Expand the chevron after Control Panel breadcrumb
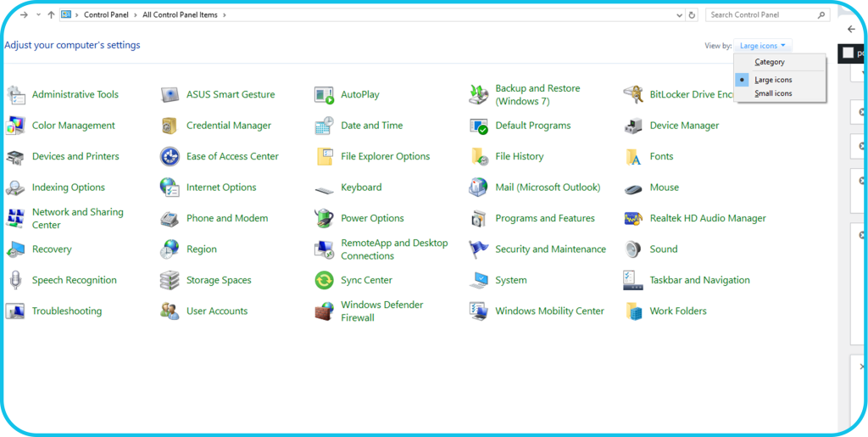 click(x=135, y=15)
